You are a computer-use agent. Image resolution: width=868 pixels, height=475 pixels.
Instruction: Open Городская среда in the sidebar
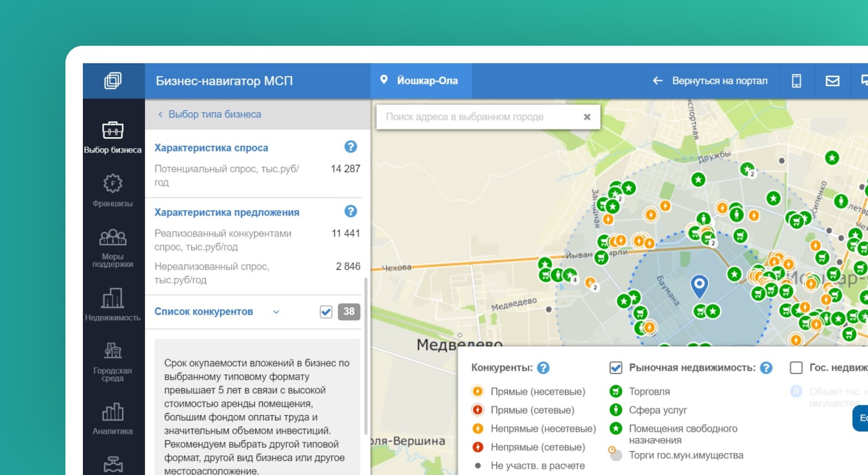click(x=113, y=361)
